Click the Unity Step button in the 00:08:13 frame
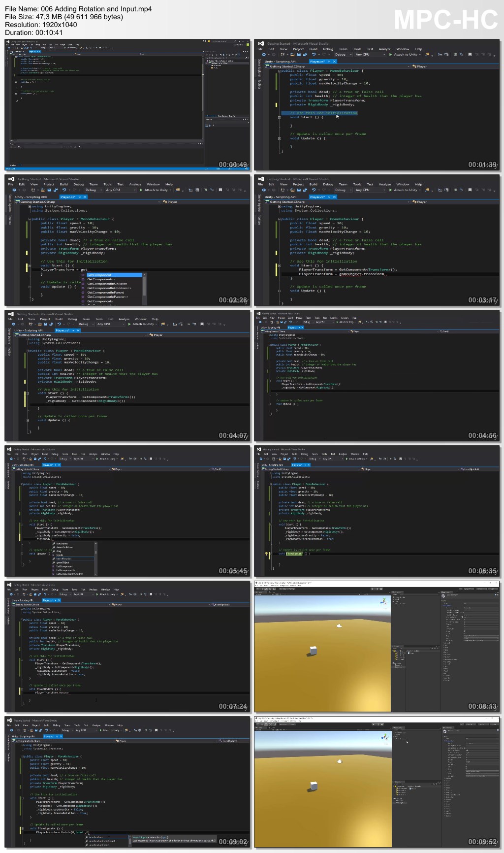Image resolution: width=504 pixels, height=853 pixels. 381,589
